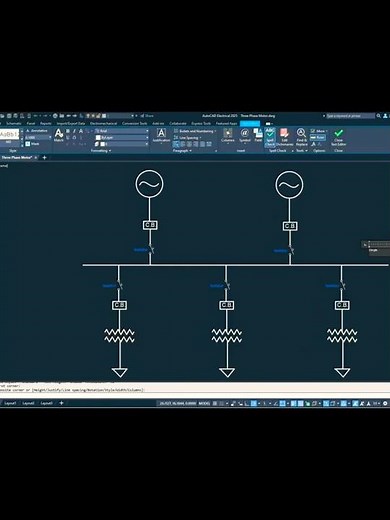Select the CB box below left generator
This screenshot has height=520, width=390.
click(150, 225)
